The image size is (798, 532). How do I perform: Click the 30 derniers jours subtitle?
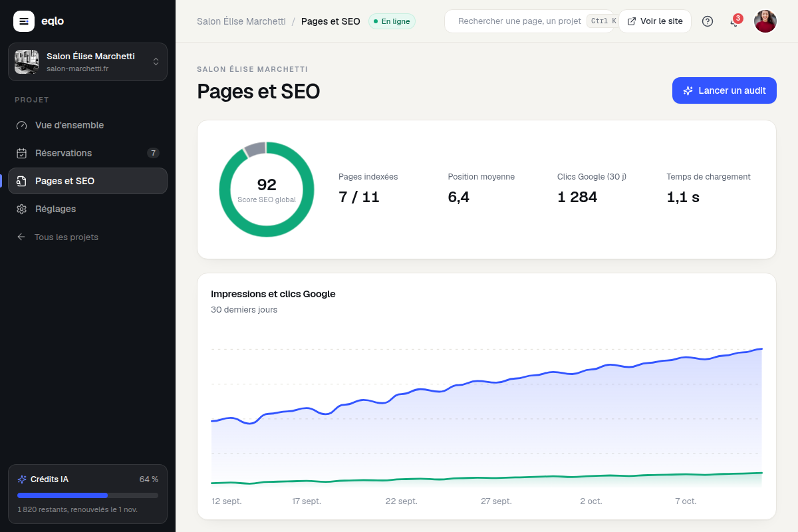coord(244,310)
